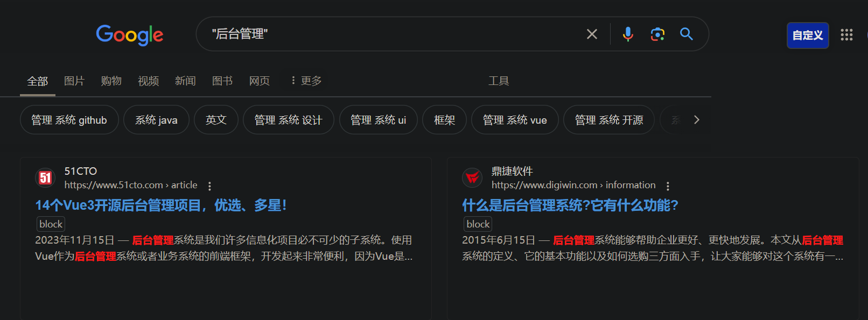Select the 管理 系统 ui chip
The width and height of the screenshot is (868, 320).
tap(379, 120)
